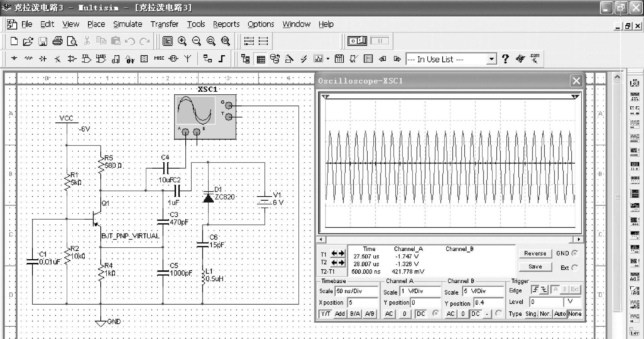This screenshot has width=644, height=339.
Task: Open the Transfer menu
Action: [164, 24]
